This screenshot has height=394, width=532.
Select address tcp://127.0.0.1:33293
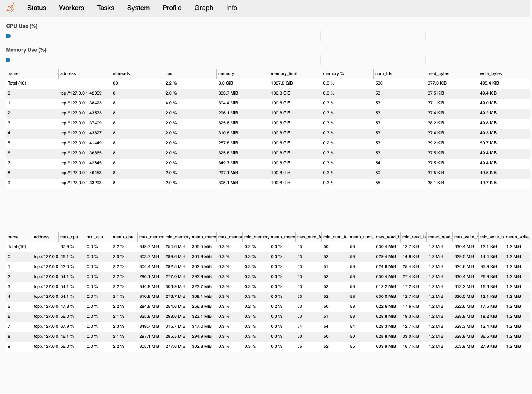coord(81,183)
